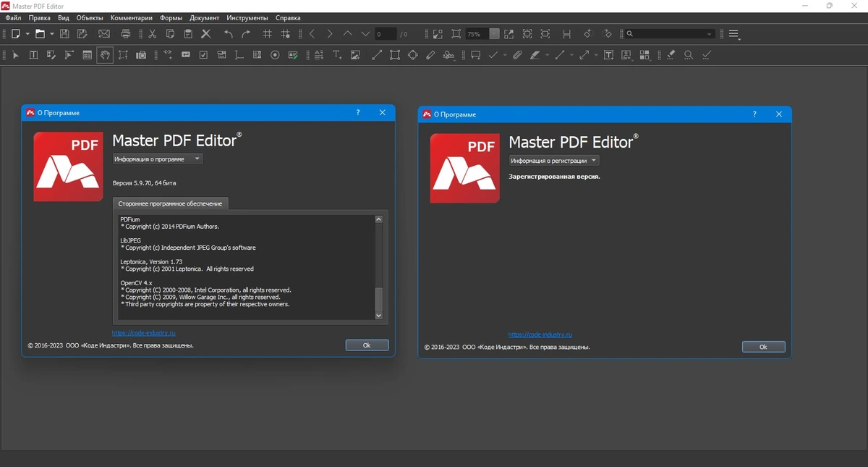Open the Справка menu

[288, 17]
